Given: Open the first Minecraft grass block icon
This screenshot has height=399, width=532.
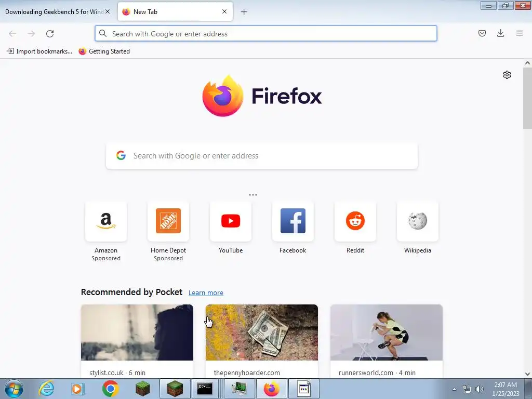Looking at the screenshot, I should click(142, 389).
